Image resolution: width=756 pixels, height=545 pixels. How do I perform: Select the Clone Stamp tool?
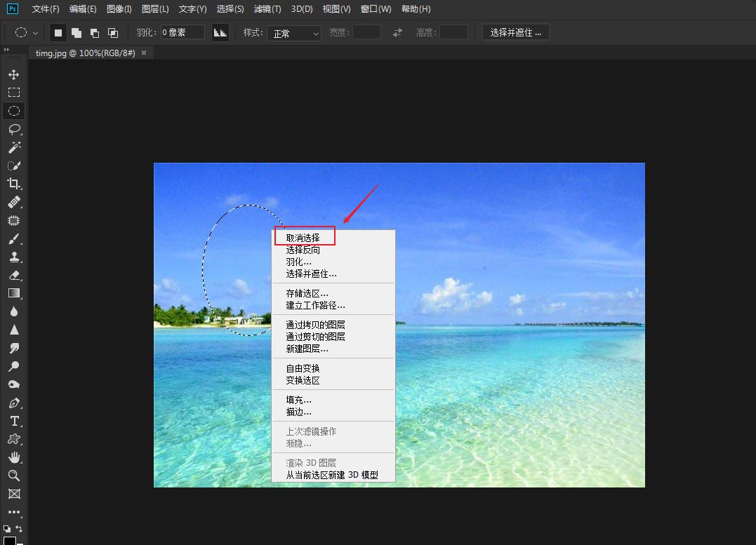pyautogui.click(x=14, y=257)
